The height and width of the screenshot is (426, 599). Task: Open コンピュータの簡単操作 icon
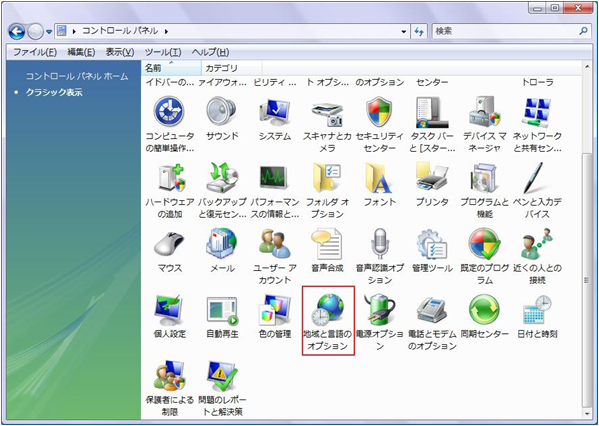169,112
